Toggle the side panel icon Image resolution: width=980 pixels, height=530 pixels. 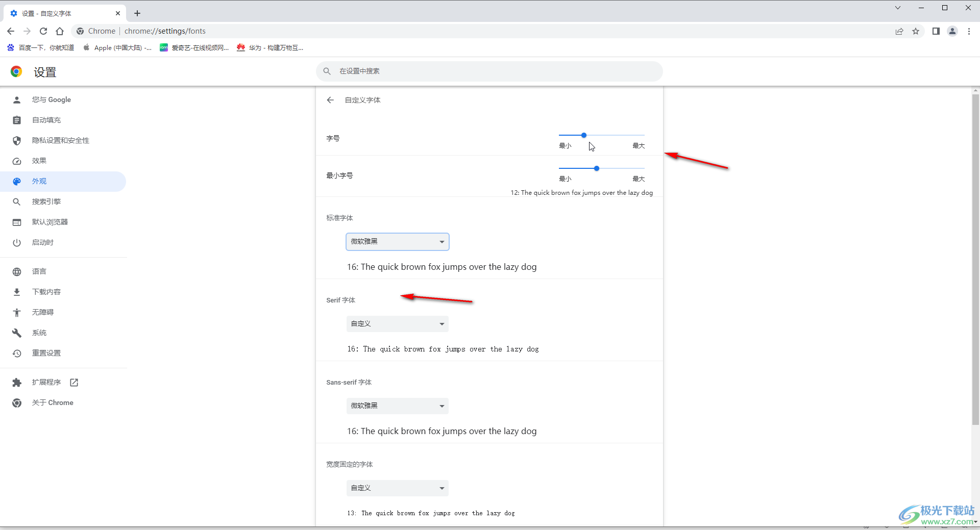click(936, 31)
